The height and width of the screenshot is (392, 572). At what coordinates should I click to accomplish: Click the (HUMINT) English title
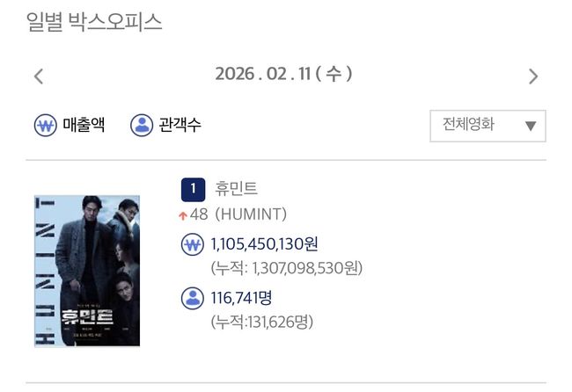coord(251,214)
